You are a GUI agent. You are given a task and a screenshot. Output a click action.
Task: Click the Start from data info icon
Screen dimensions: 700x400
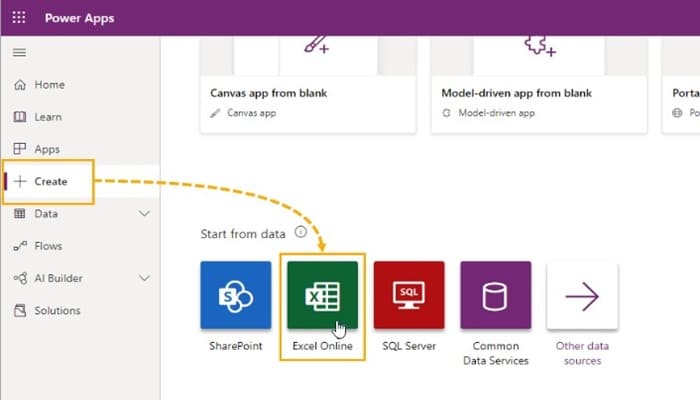click(x=300, y=232)
